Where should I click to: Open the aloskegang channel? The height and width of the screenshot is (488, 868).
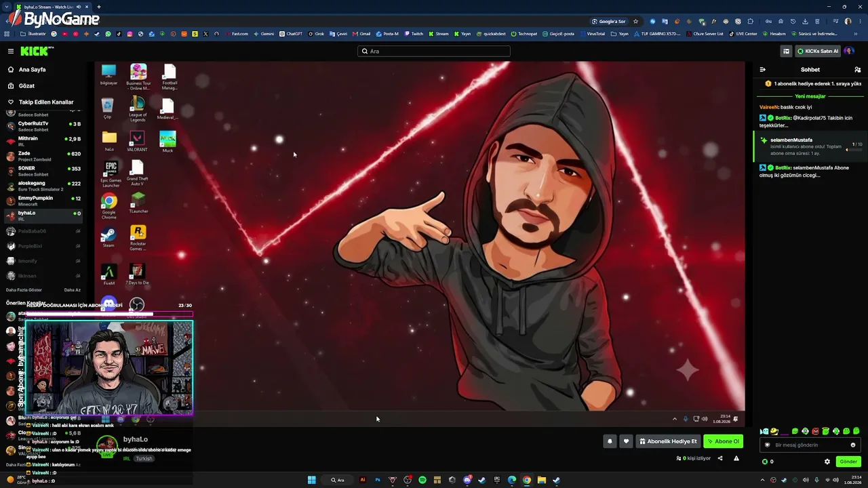[43, 186]
